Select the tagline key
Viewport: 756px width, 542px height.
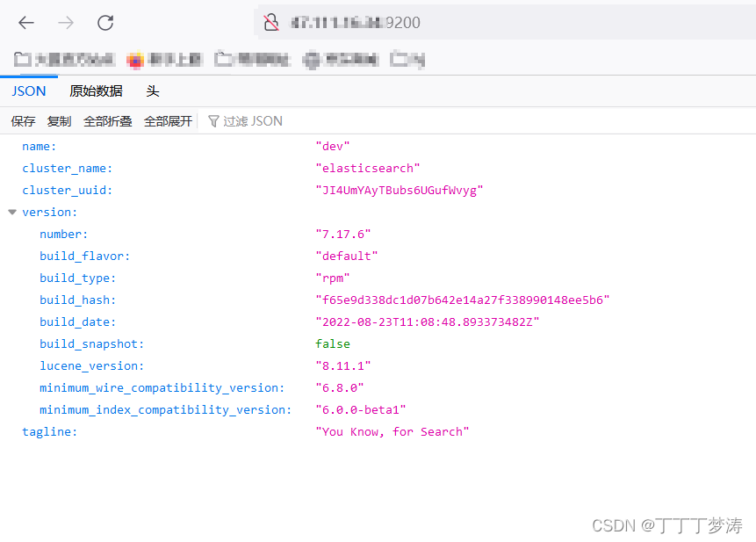pyautogui.click(x=50, y=431)
